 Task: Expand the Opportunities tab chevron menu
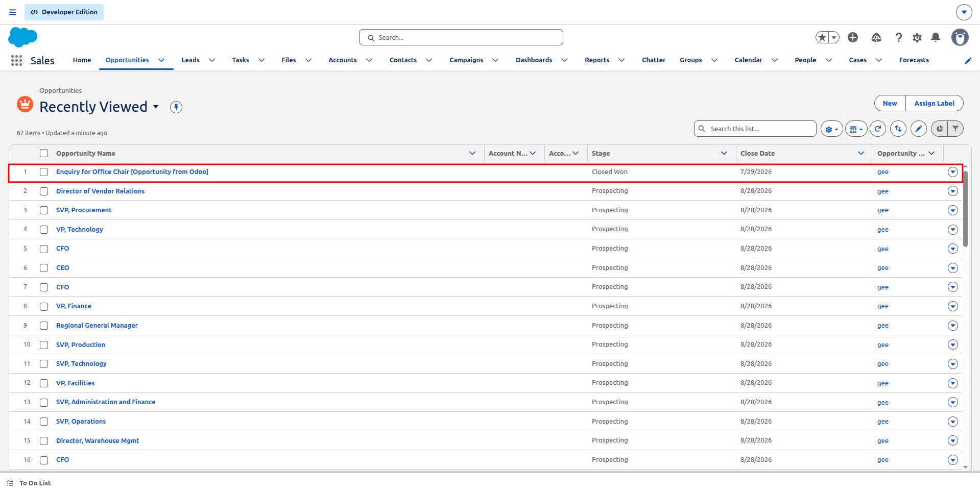pos(161,60)
